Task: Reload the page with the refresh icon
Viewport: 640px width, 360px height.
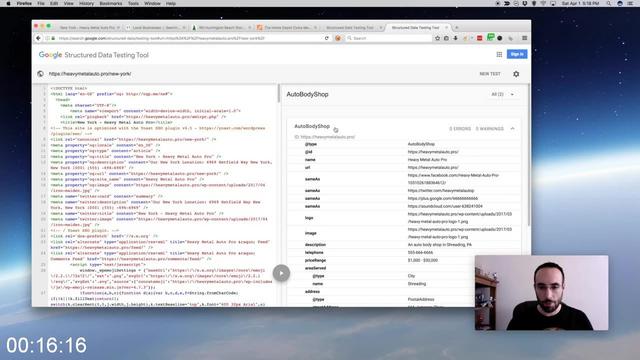Action: (327, 38)
